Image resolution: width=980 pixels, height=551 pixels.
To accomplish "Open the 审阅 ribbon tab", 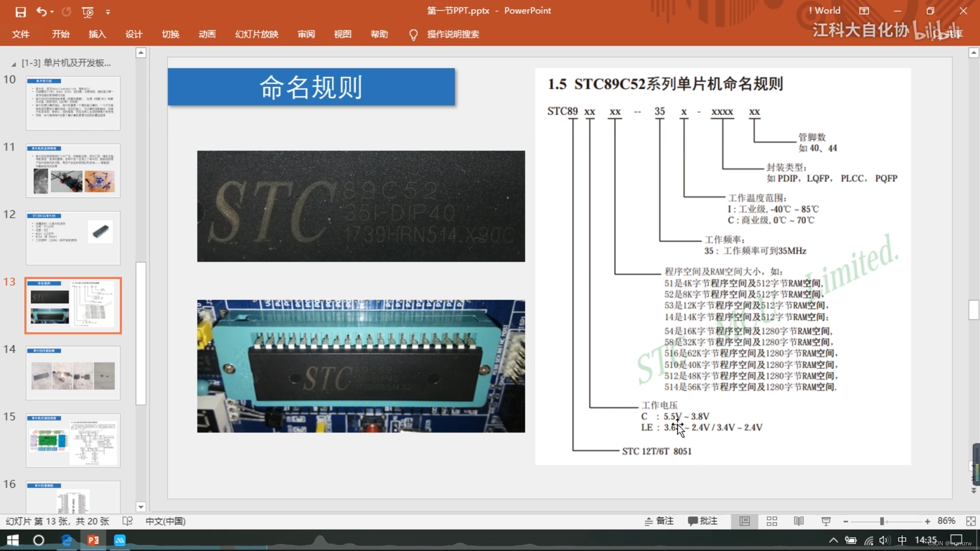I will [x=306, y=34].
